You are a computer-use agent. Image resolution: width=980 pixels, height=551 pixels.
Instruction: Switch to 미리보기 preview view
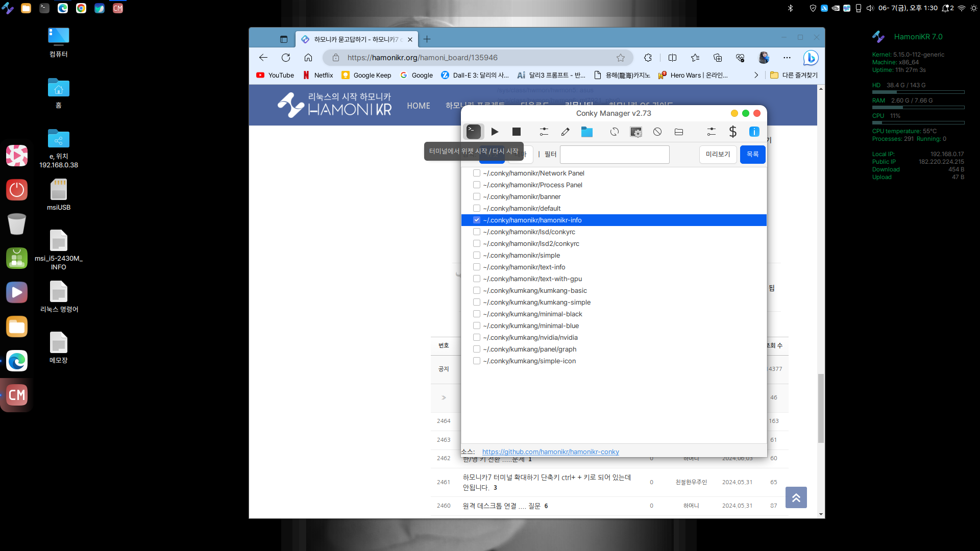718,154
